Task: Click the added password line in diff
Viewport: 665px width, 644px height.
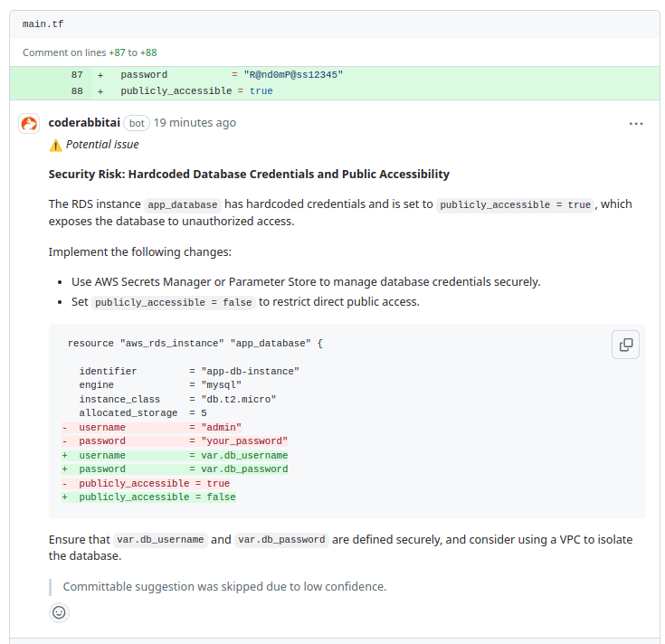Action: 232,74
